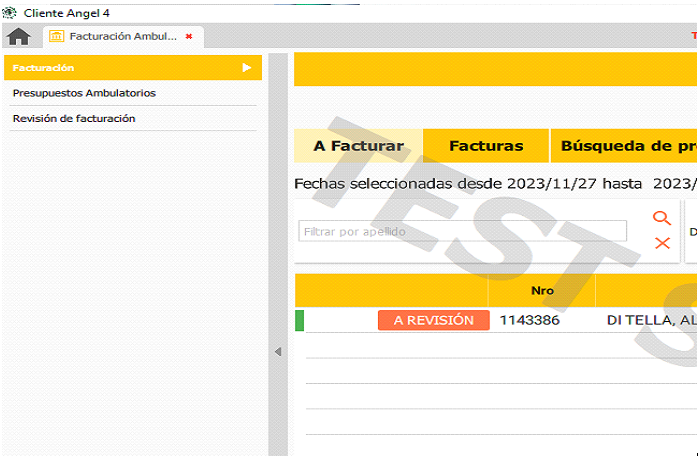The height and width of the screenshot is (456, 699).
Task: Click the Cliente Angel 4 app icon
Action: (x=10, y=12)
